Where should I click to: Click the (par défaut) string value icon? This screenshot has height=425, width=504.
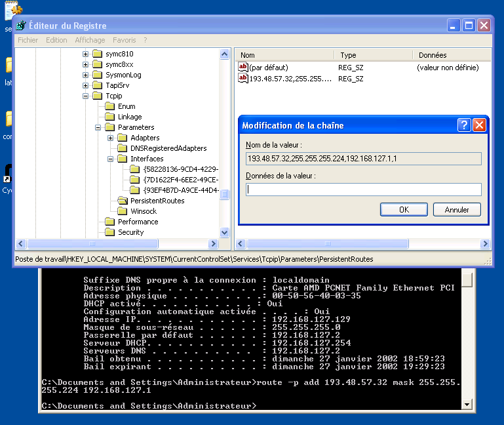pos(243,68)
